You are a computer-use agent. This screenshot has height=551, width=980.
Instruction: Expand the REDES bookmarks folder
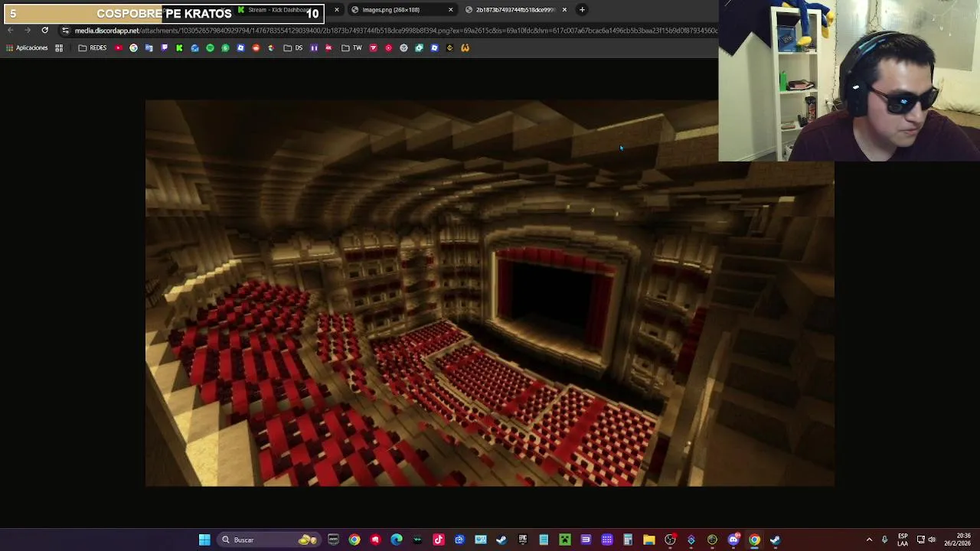point(93,47)
